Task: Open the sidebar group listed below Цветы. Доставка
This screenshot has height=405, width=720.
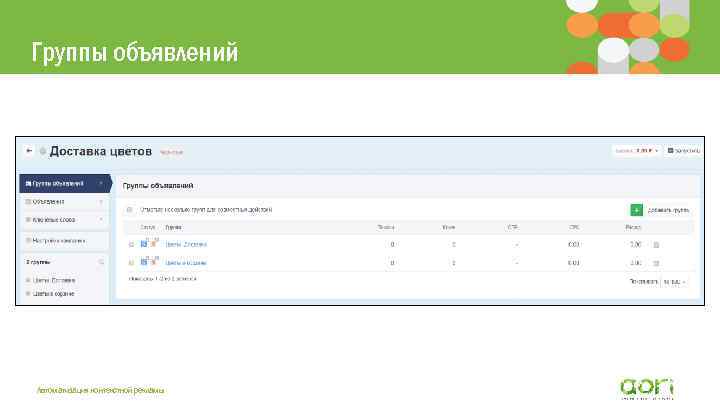Action: point(53,293)
